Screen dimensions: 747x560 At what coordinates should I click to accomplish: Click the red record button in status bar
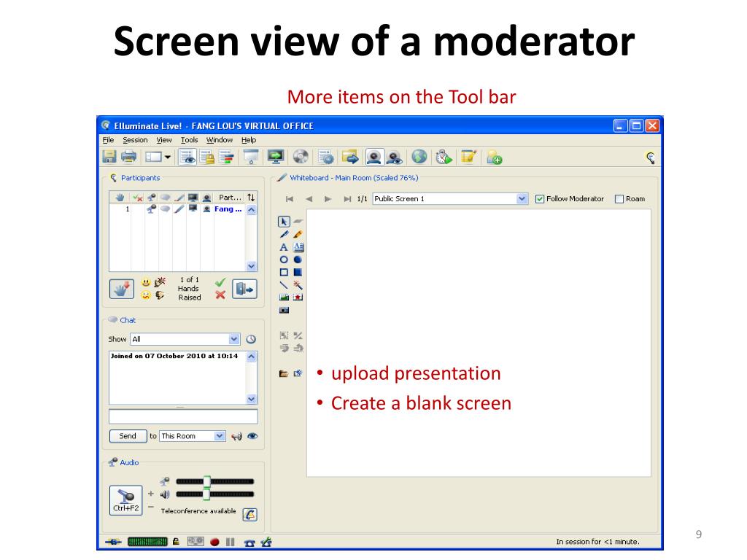coord(214,542)
